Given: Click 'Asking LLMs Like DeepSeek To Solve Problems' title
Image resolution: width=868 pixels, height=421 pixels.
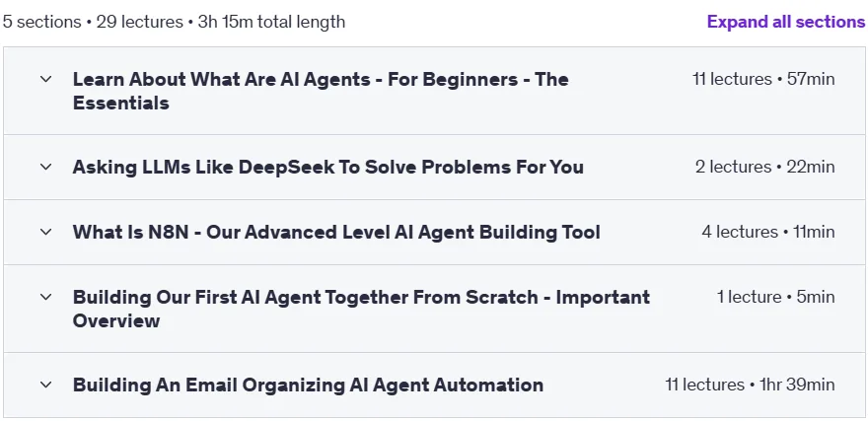Looking at the screenshot, I should 327,167.
